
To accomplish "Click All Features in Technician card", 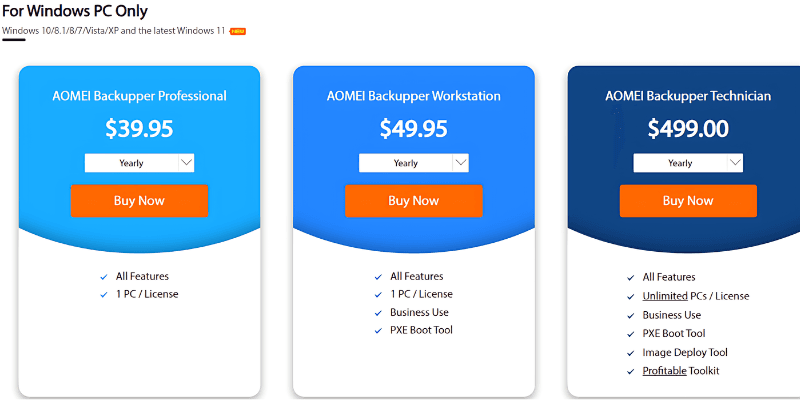I will tap(669, 278).
